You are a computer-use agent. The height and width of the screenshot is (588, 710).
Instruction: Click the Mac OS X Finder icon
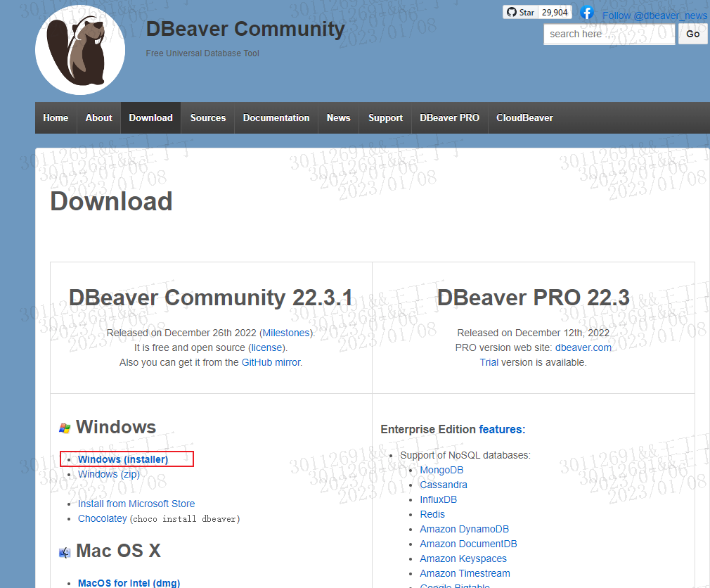tap(65, 553)
